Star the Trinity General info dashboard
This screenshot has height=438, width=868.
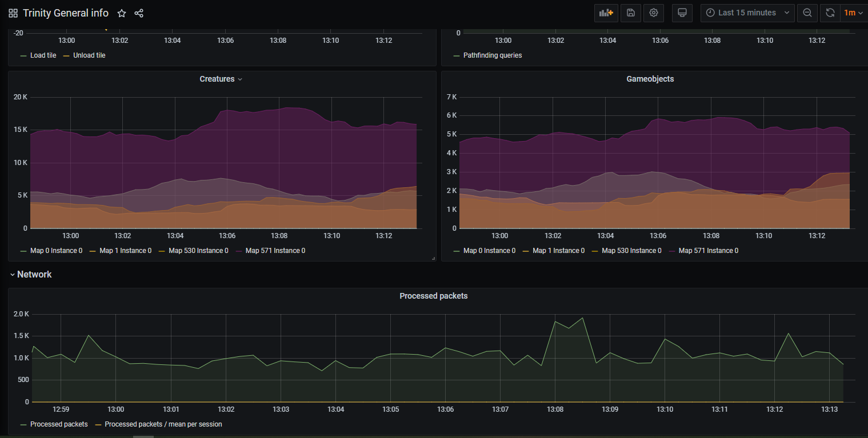[x=122, y=13]
